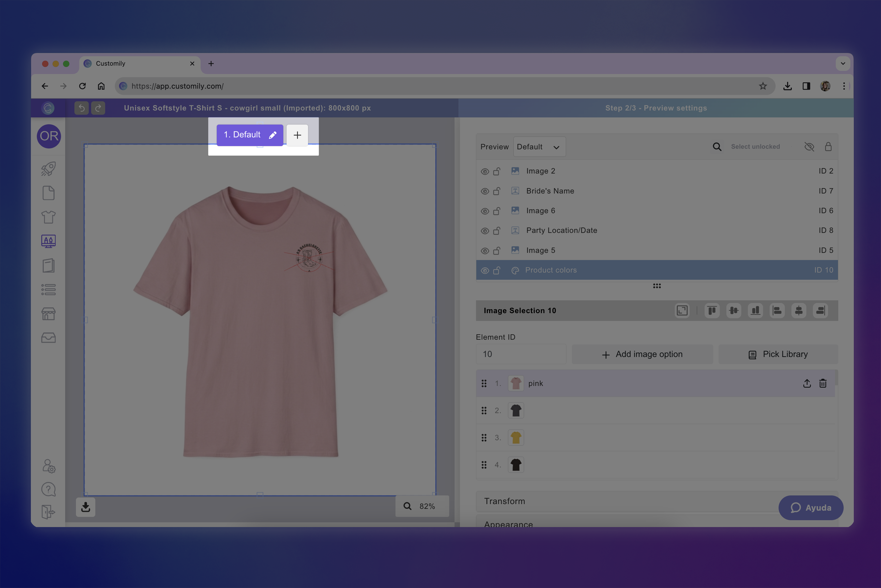881x588 pixels.
Task: Click the download icon below canvas
Action: coord(86,507)
